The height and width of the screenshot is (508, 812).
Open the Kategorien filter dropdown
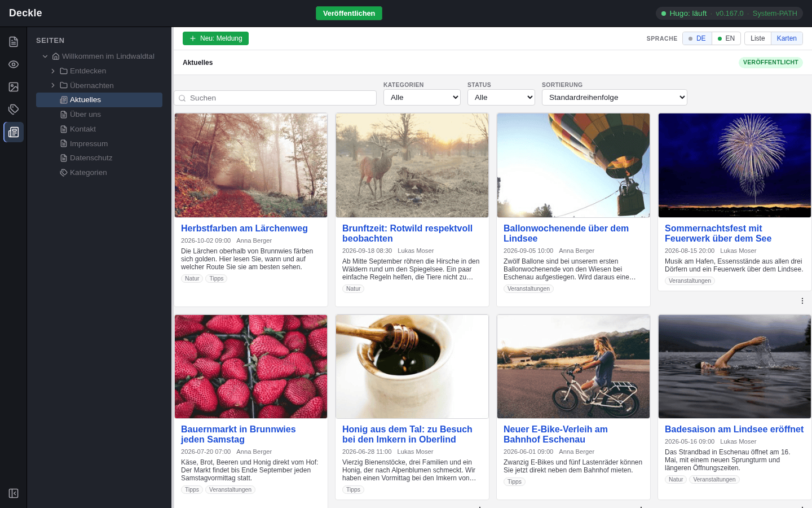point(422,98)
